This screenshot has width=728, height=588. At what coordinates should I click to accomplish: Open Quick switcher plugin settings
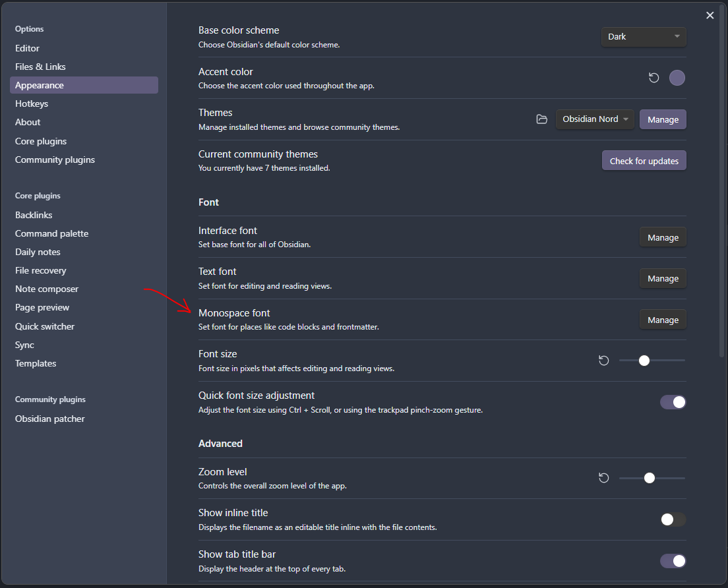tap(84, 326)
